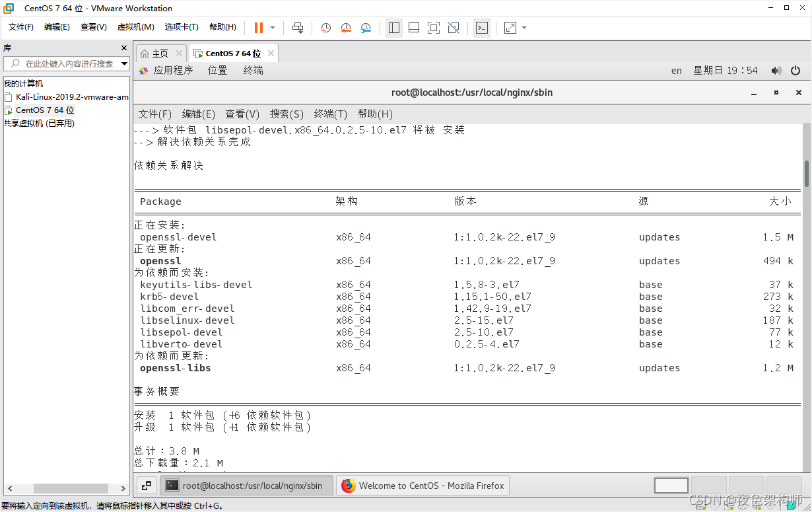Click the stretch guest display icon
The image size is (812, 512).
510,28
